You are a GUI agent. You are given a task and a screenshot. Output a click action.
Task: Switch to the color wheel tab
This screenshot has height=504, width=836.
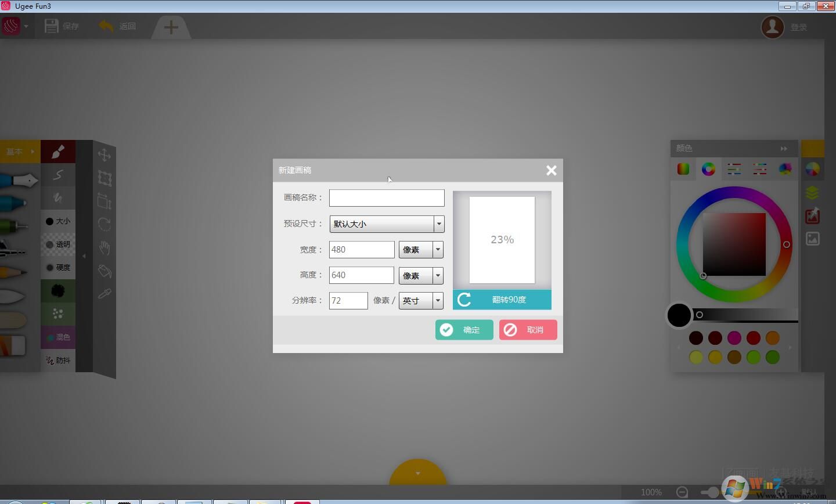click(708, 169)
